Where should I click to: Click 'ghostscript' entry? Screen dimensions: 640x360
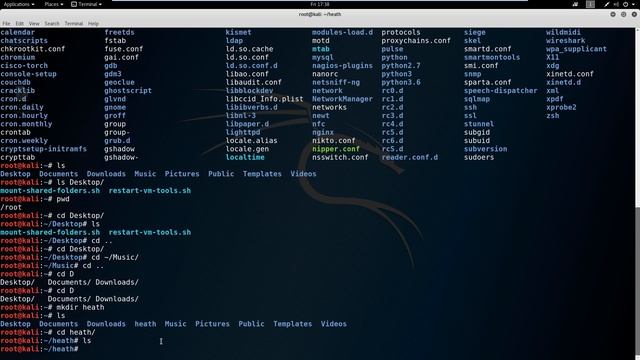coord(128,91)
